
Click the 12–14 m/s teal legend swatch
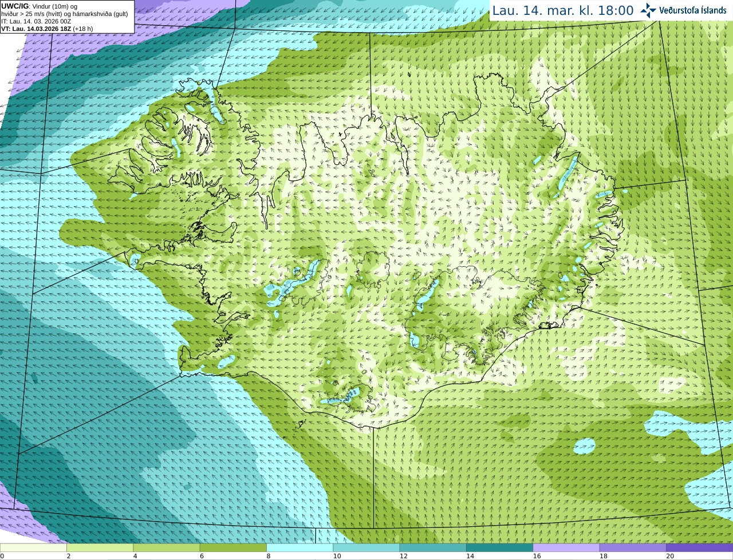[x=433, y=547]
